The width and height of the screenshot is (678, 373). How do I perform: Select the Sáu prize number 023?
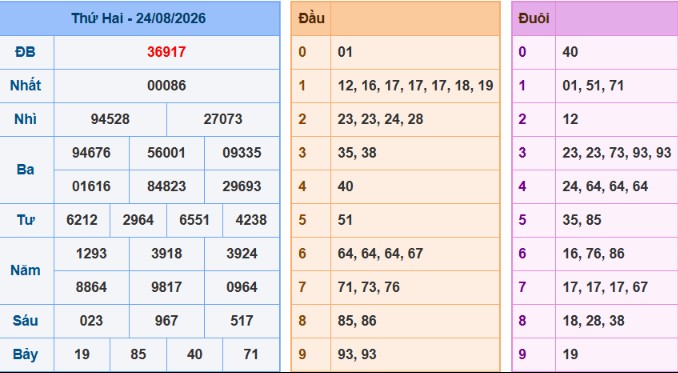(91, 321)
